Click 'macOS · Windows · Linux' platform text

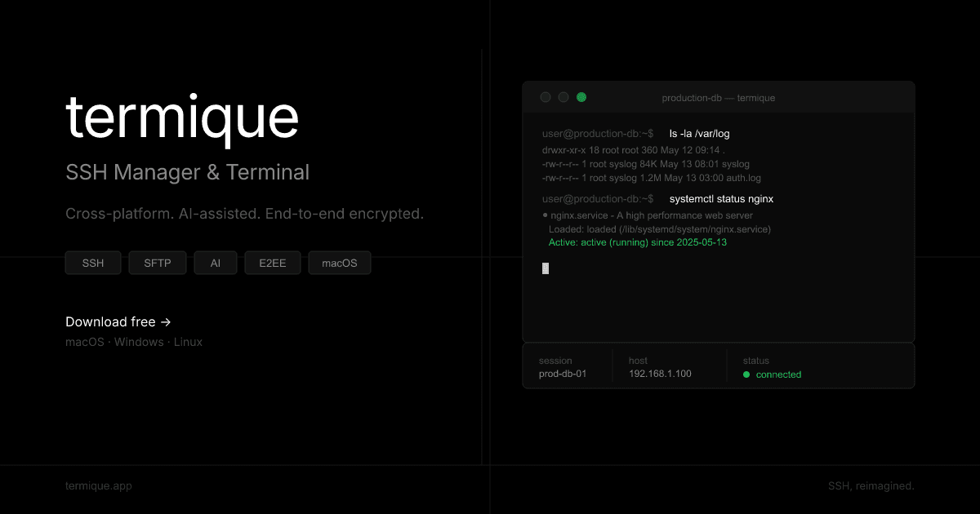coord(134,342)
